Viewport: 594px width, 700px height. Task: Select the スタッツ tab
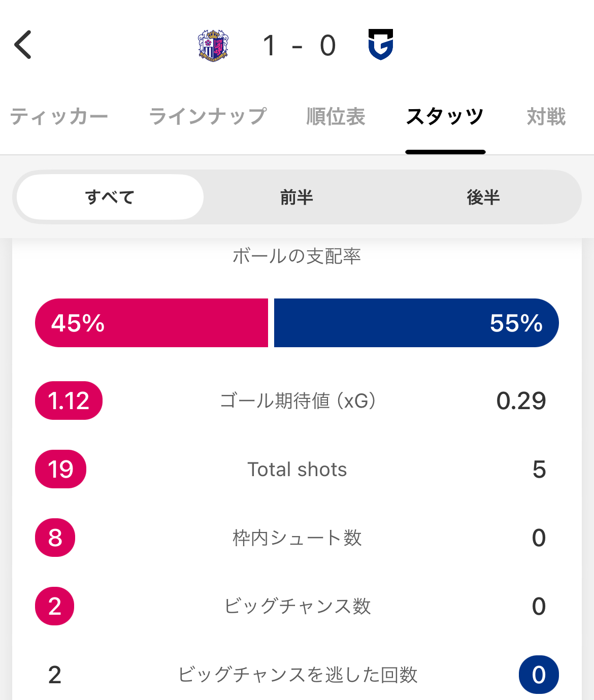click(x=445, y=117)
